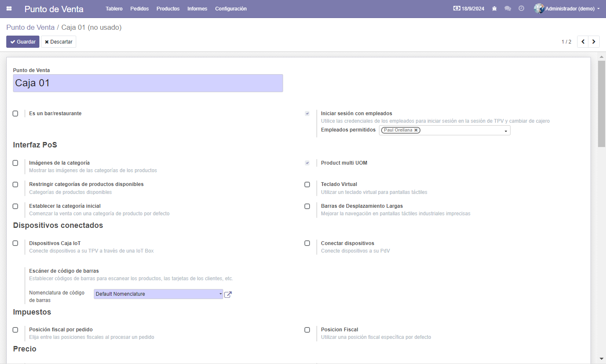Remove Paul Orellana tag
This screenshot has width=606, height=364.
pos(416,130)
